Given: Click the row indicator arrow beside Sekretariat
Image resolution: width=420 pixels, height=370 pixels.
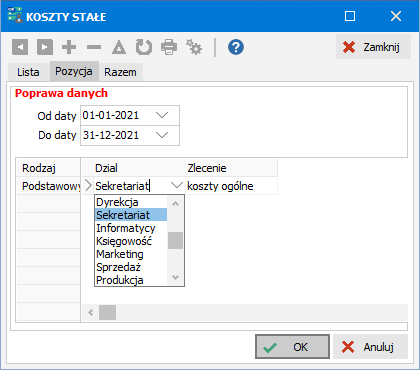Looking at the screenshot, I should point(88,185).
